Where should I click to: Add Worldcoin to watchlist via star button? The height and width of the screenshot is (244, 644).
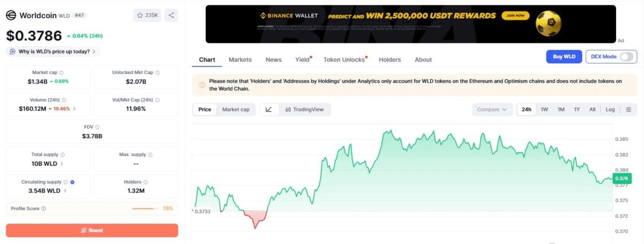point(148,15)
